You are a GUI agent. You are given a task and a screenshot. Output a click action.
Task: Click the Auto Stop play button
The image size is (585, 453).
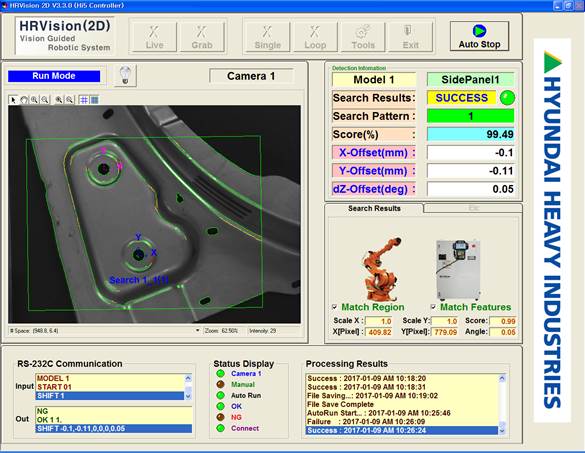tap(479, 36)
